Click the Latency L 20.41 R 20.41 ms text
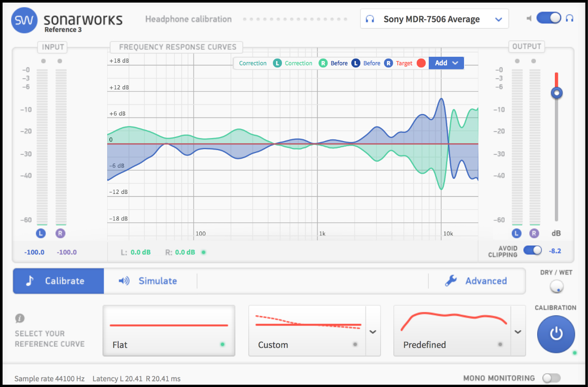The height and width of the screenshot is (387, 588). 136,378
